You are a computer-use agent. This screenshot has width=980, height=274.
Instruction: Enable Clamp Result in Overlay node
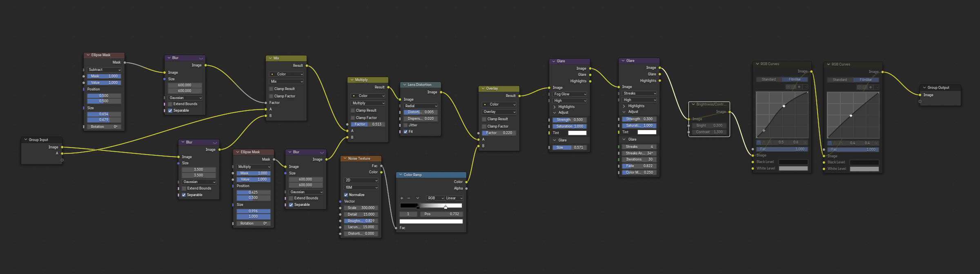(x=484, y=119)
